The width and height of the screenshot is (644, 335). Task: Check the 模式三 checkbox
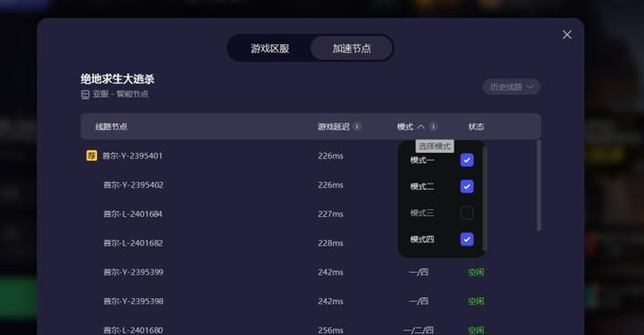467,213
